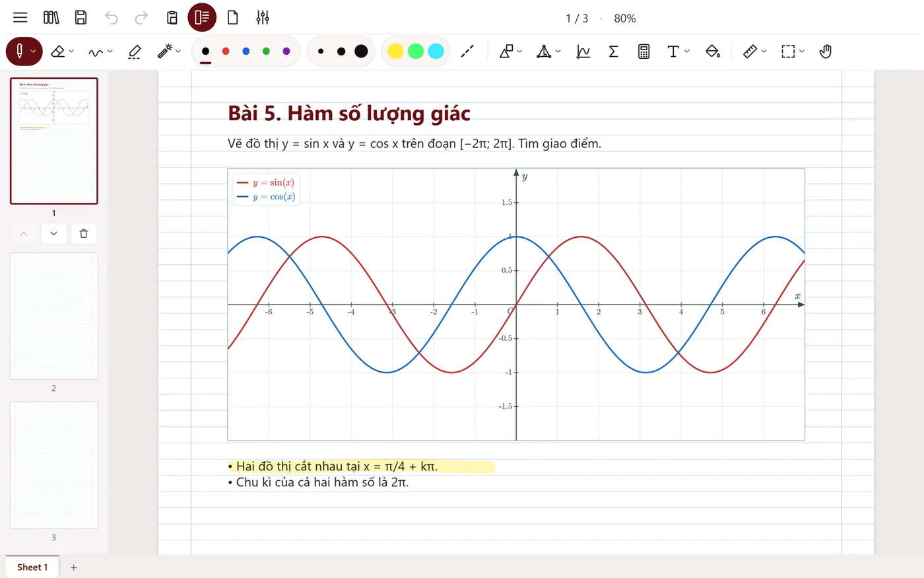The width and height of the screenshot is (924, 578).
Task: Toggle the page thumbnails sidebar
Action: point(202,18)
